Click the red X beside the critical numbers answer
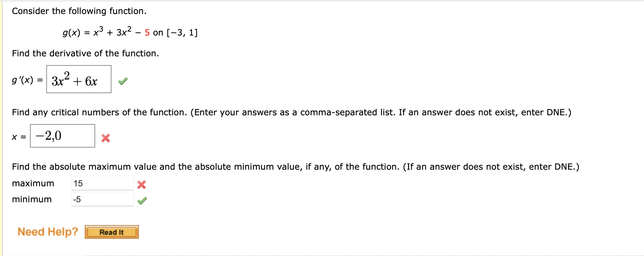 point(106,138)
